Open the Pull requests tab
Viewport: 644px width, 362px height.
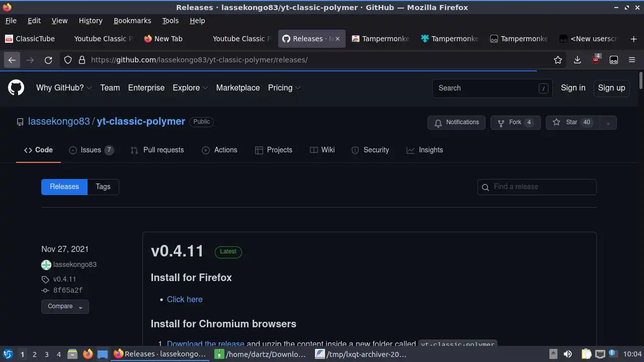click(x=157, y=150)
